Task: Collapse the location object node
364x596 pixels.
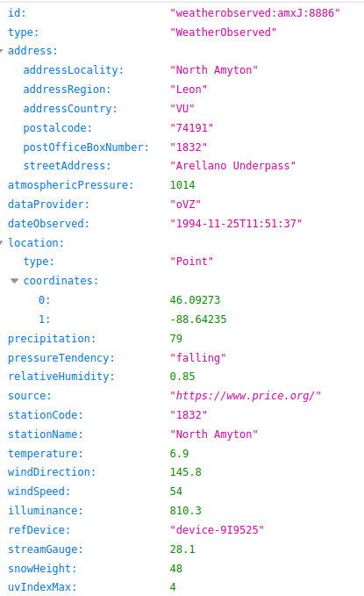Action: [2, 242]
